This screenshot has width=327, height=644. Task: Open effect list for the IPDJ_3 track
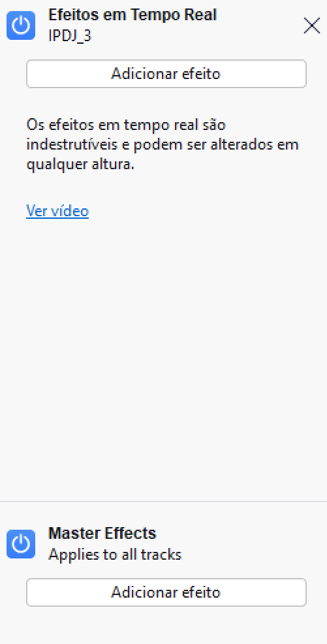tap(166, 74)
